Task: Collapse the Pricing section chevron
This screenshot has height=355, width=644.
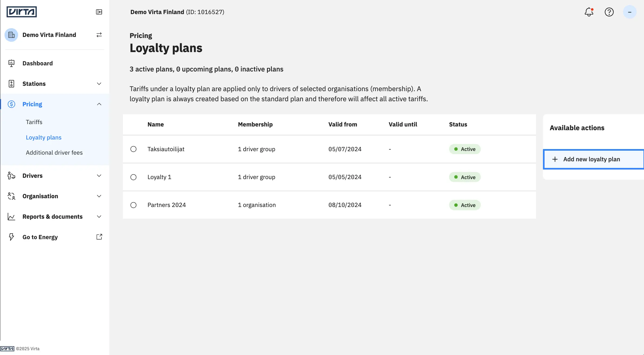Action: coord(99,104)
